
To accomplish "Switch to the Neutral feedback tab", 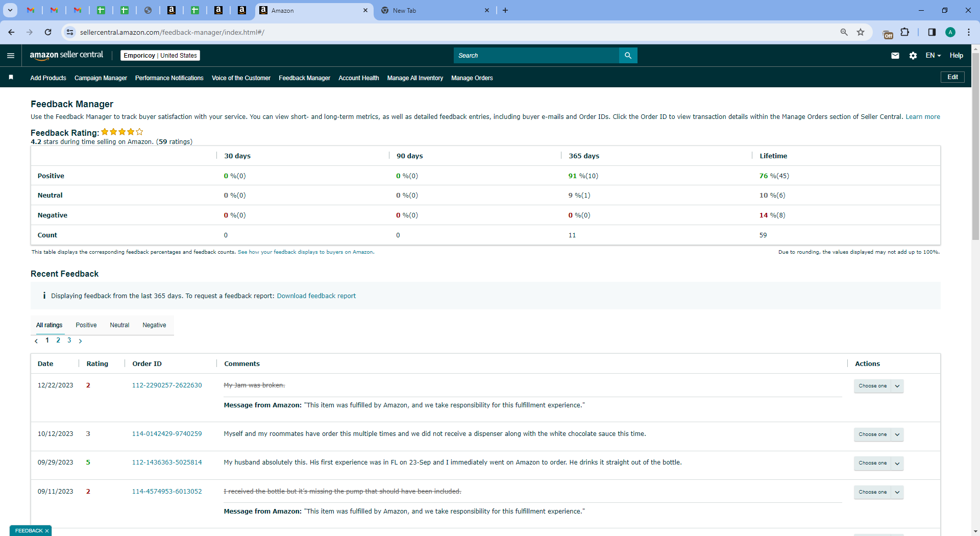I will [119, 325].
